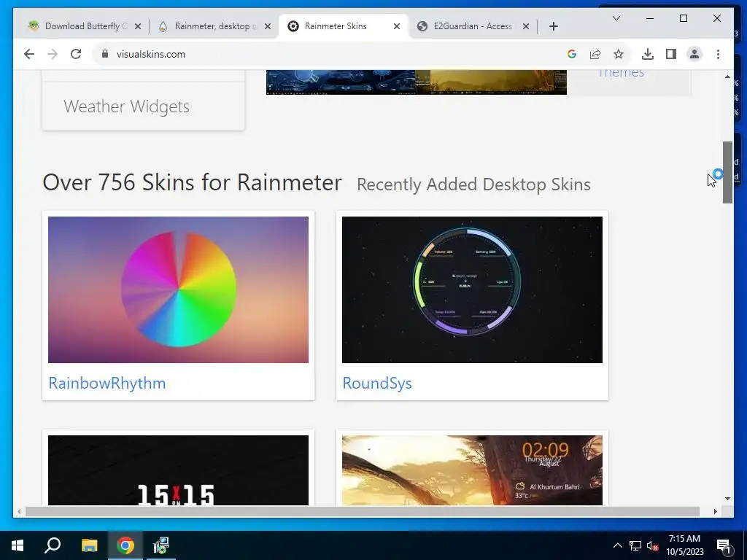The image size is (747, 560).
Task: Open Windows taskbar search
Action: 53,545
